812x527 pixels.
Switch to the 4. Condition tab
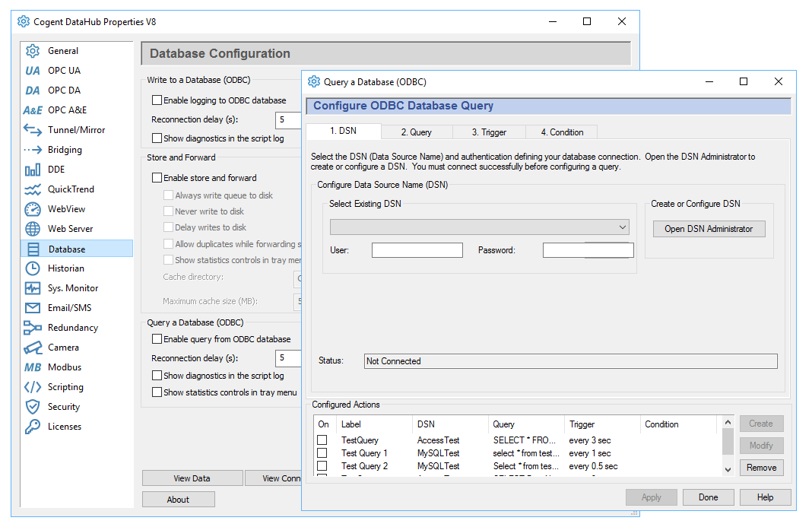click(562, 132)
